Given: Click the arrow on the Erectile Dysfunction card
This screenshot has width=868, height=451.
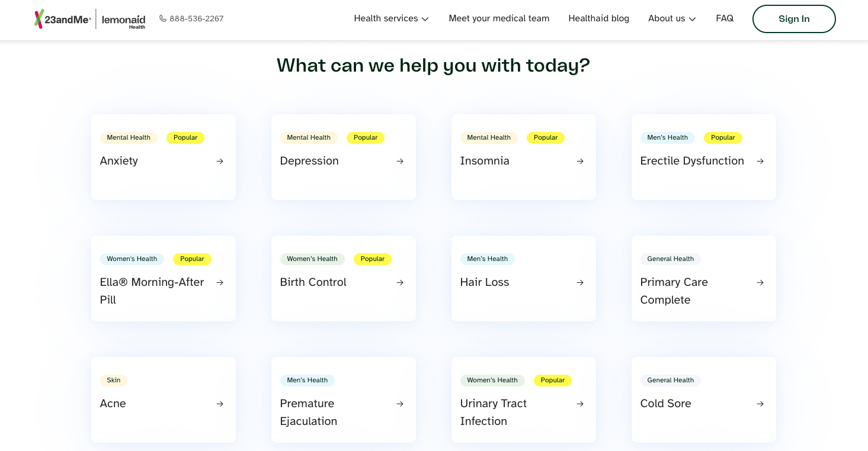Looking at the screenshot, I should click(760, 161).
